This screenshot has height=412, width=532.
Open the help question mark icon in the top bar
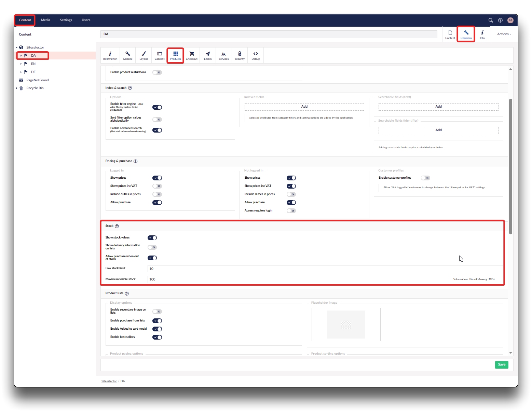tap(500, 20)
